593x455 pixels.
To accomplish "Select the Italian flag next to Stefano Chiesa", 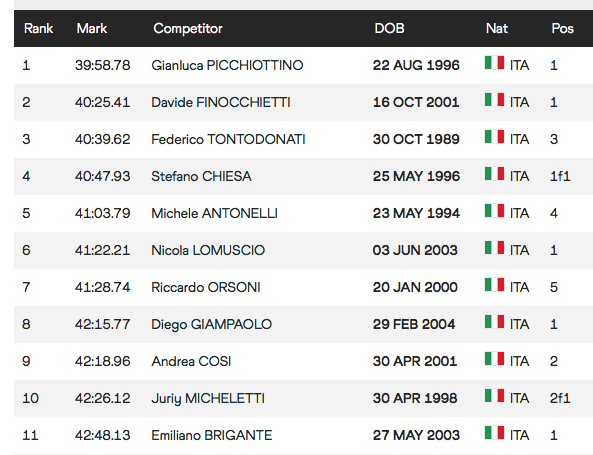I will [494, 174].
